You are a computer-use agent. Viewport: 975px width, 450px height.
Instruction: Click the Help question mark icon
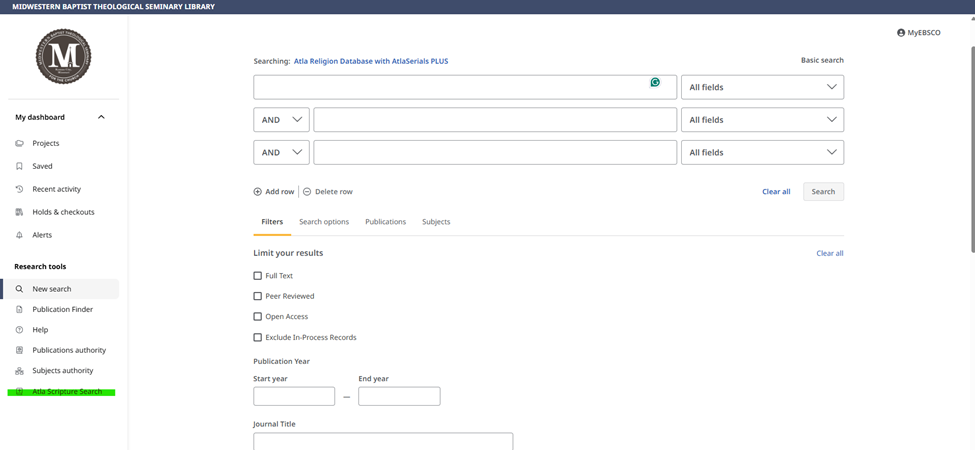coord(19,330)
